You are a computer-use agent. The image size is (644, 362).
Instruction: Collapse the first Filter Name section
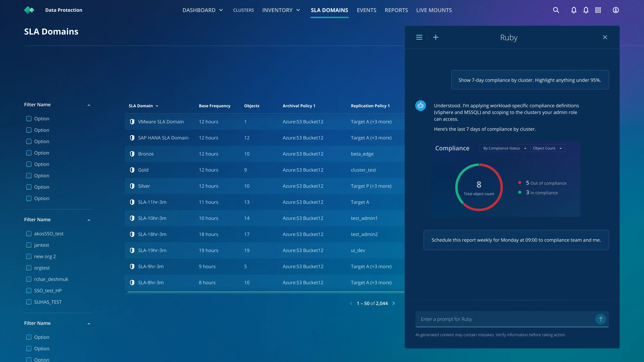pos(89,105)
